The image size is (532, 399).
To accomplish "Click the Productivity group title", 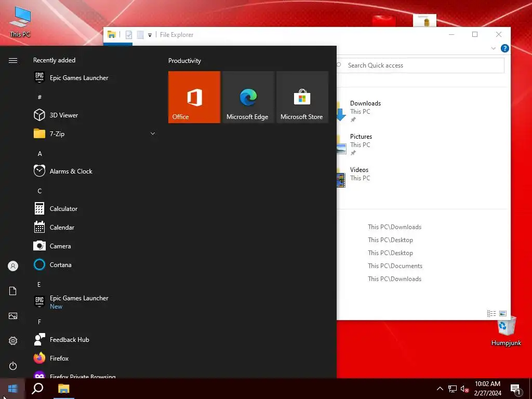I will 184,61.
